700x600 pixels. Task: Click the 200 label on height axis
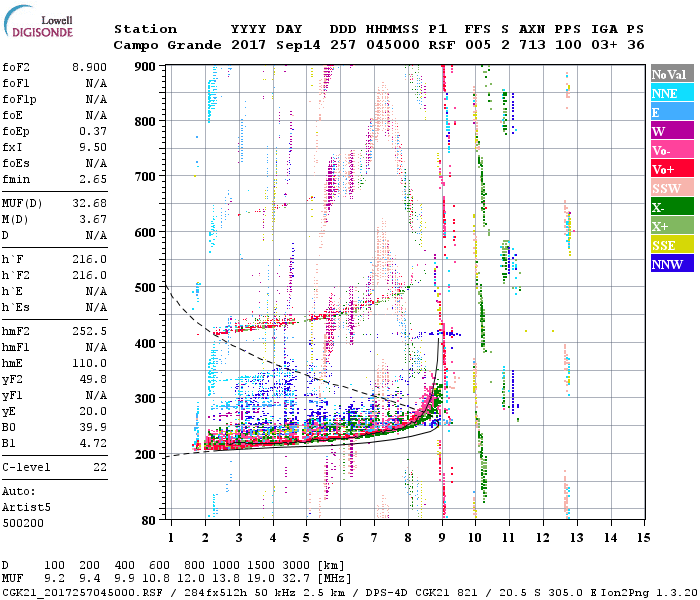pos(145,454)
